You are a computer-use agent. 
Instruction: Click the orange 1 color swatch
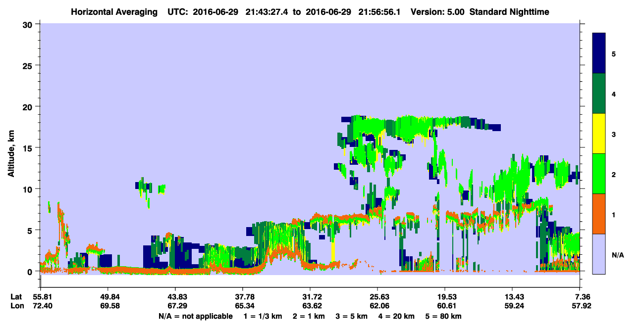pos(599,214)
